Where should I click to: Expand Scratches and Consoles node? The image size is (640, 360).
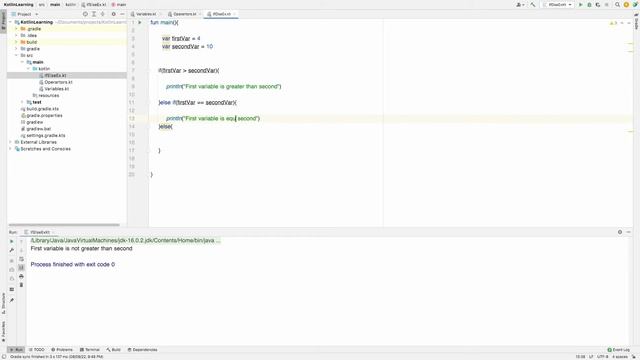click(x=10, y=149)
